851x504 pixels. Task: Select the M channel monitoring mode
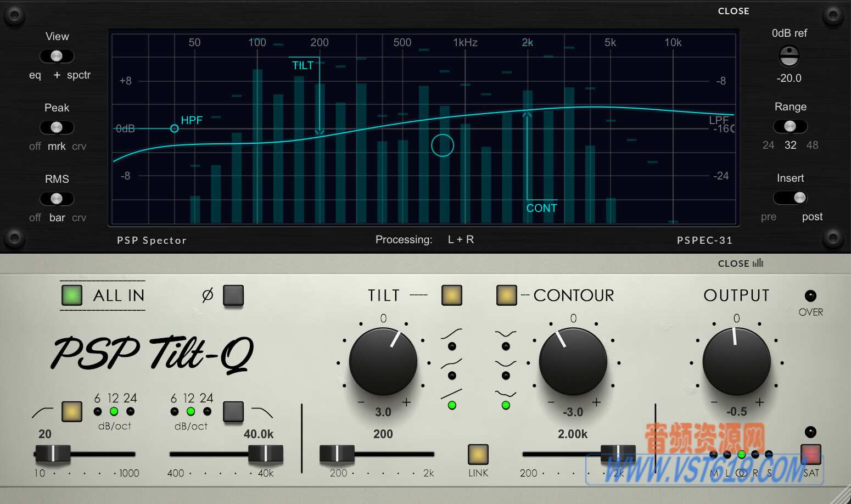(x=714, y=454)
